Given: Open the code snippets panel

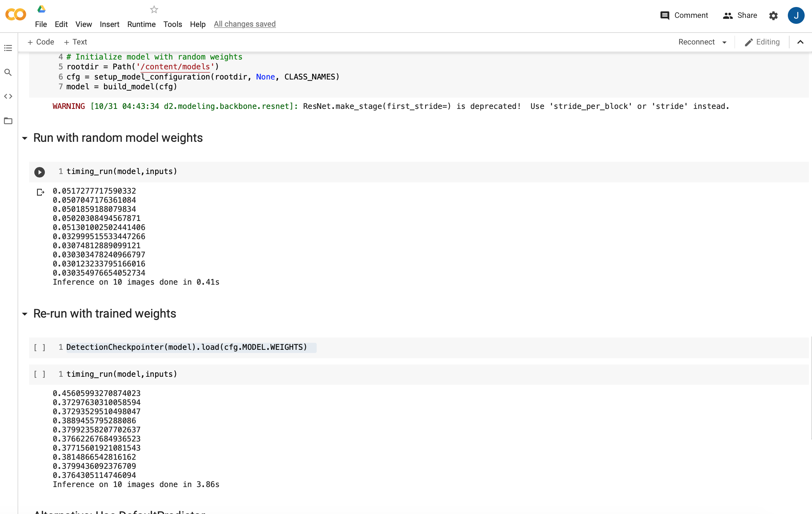Looking at the screenshot, I should (8, 96).
